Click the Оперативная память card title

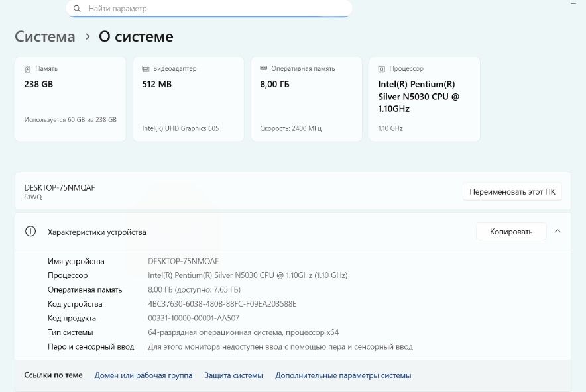pyautogui.click(x=303, y=68)
